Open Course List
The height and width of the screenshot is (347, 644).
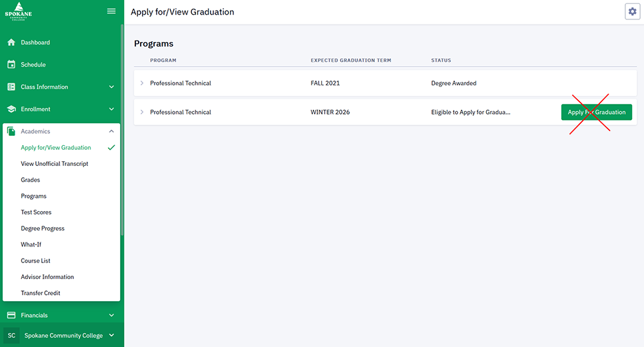(x=36, y=261)
